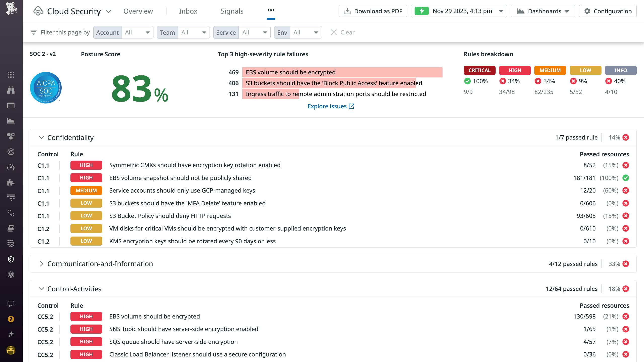
Task: Open the Dashboards graph icon in sidebar
Action: coord(11,121)
